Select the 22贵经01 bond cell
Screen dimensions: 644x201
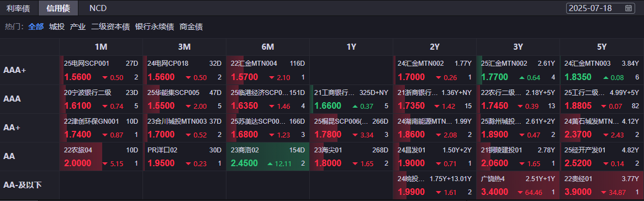point(601,186)
